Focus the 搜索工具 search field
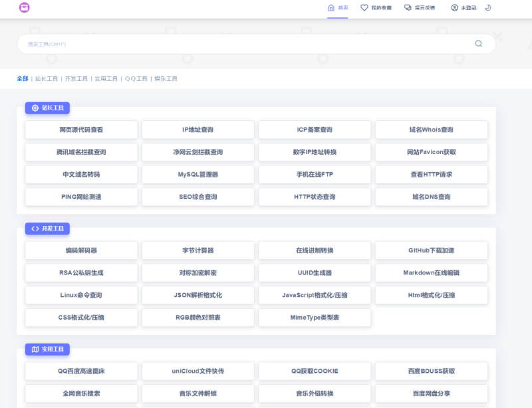Screen dimensions: 532x408 click(x=256, y=44)
